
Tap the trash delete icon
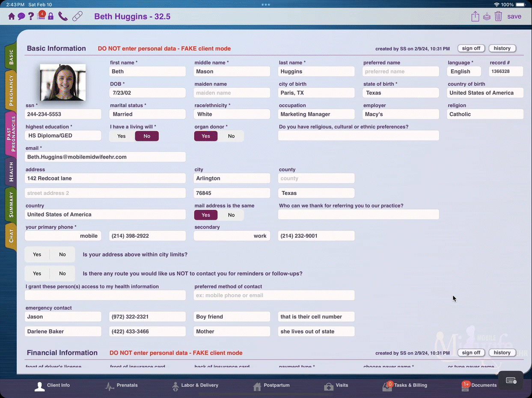pyautogui.click(x=498, y=17)
